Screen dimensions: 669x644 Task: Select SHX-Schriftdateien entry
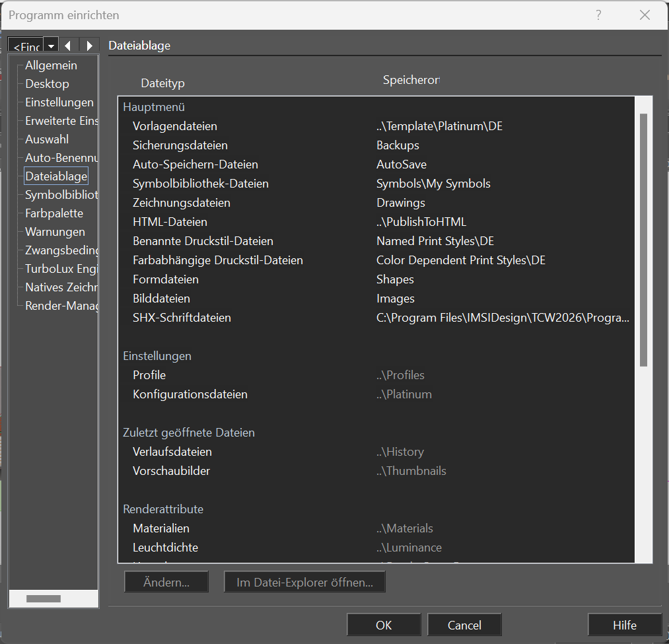point(376,318)
